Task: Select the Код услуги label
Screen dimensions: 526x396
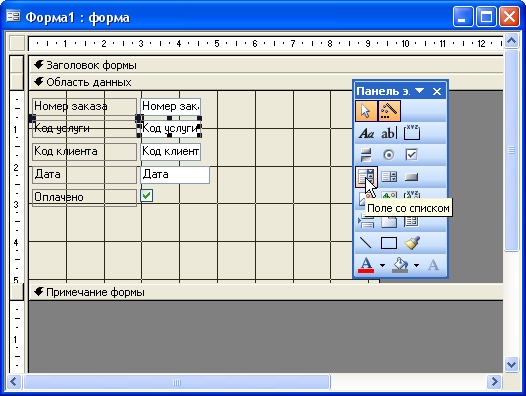Action: point(85,128)
